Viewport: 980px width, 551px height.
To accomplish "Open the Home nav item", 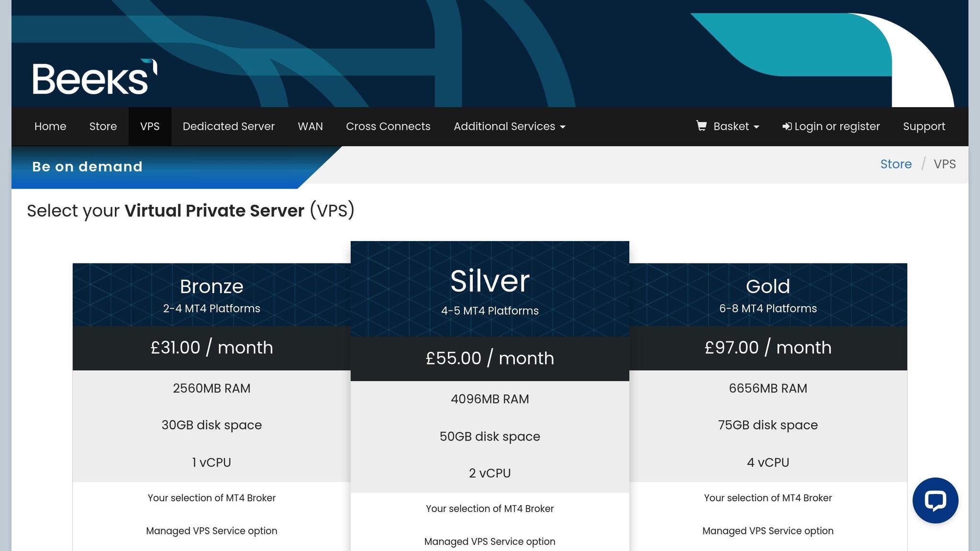I will click(x=50, y=126).
